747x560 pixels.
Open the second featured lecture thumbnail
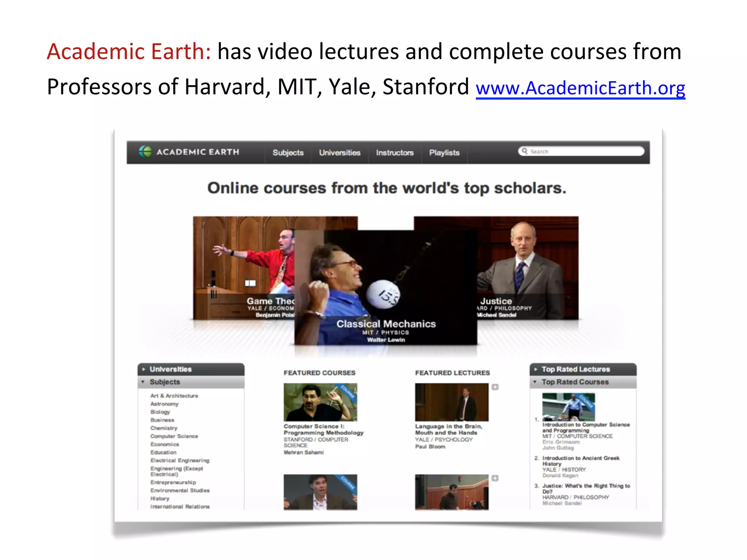452,492
